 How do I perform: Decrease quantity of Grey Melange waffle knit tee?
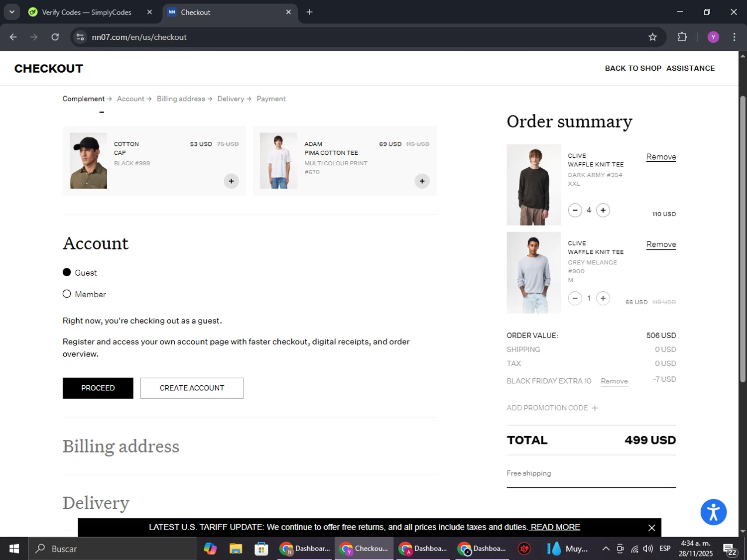click(x=575, y=298)
